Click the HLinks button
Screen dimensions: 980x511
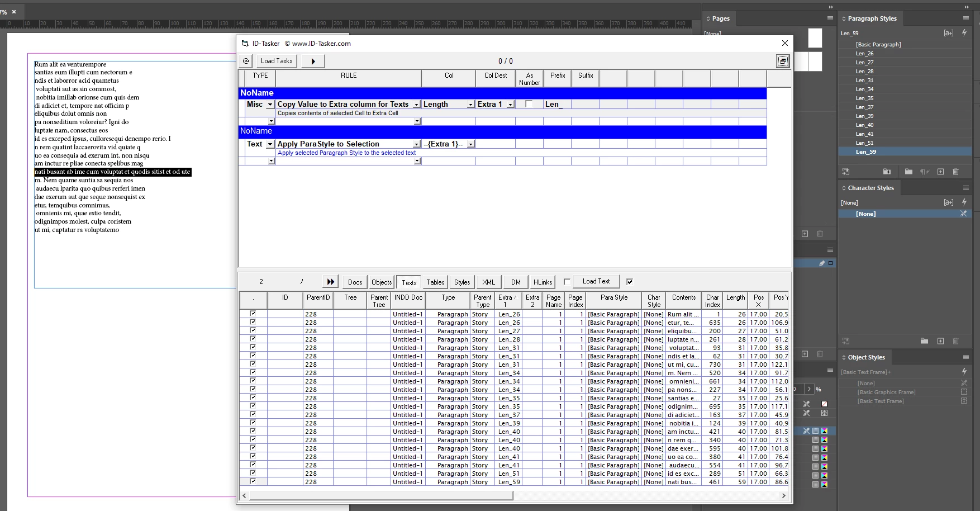(x=543, y=282)
